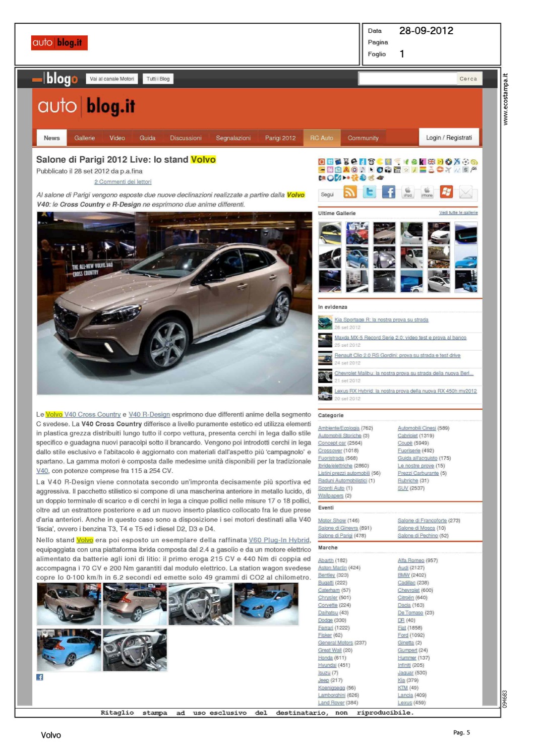
Task: Open the Twitter follow icon
Action: 370,192
